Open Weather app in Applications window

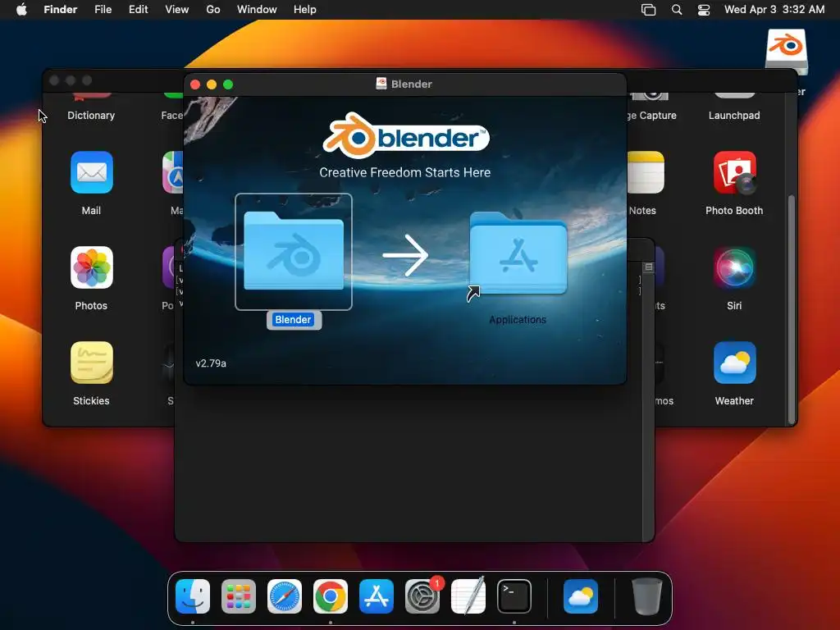coord(734,363)
